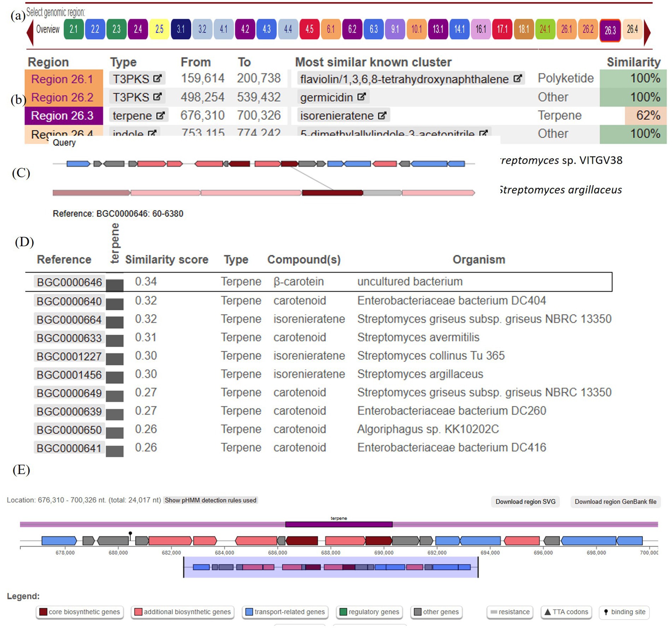Open external link icon beside flaviolin cluster
The image size is (672, 628).
tap(518, 78)
